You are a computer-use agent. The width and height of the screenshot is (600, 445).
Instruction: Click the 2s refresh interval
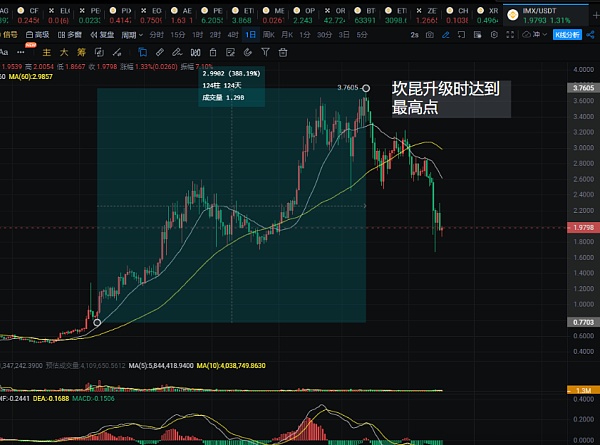click(414, 35)
